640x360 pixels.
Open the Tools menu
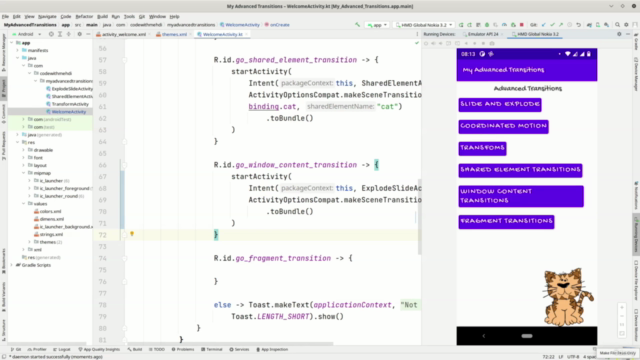click(x=129, y=17)
